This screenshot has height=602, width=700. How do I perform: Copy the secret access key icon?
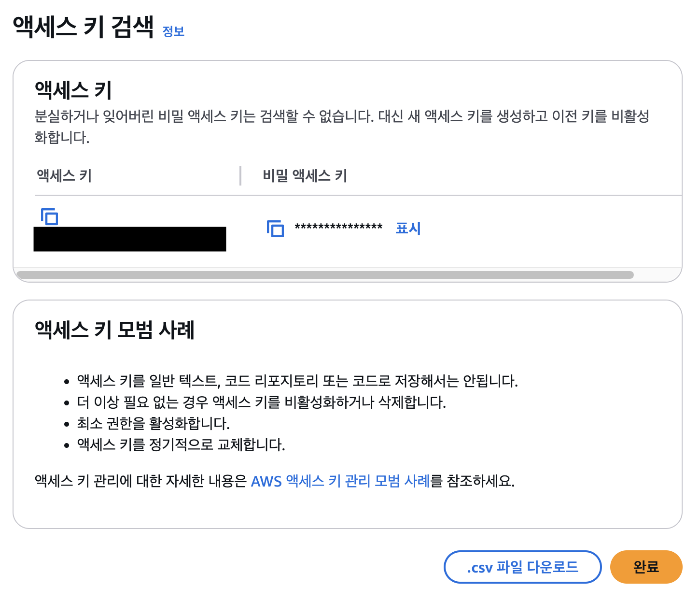(x=275, y=228)
